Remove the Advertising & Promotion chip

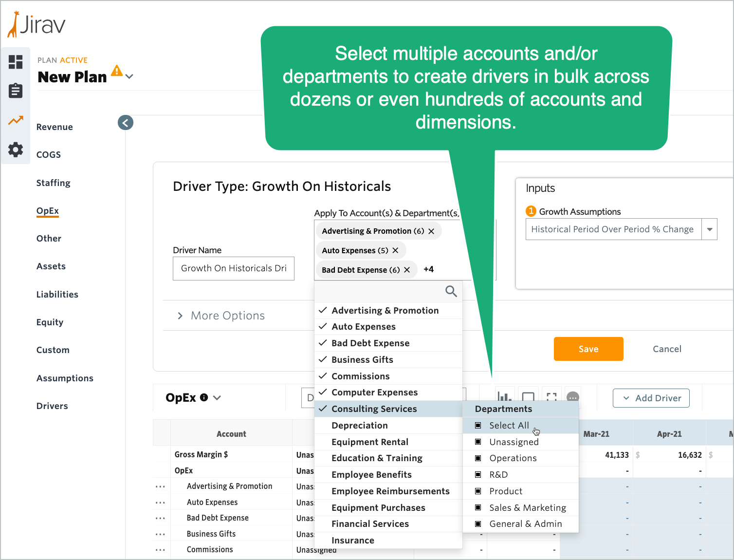coord(431,231)
